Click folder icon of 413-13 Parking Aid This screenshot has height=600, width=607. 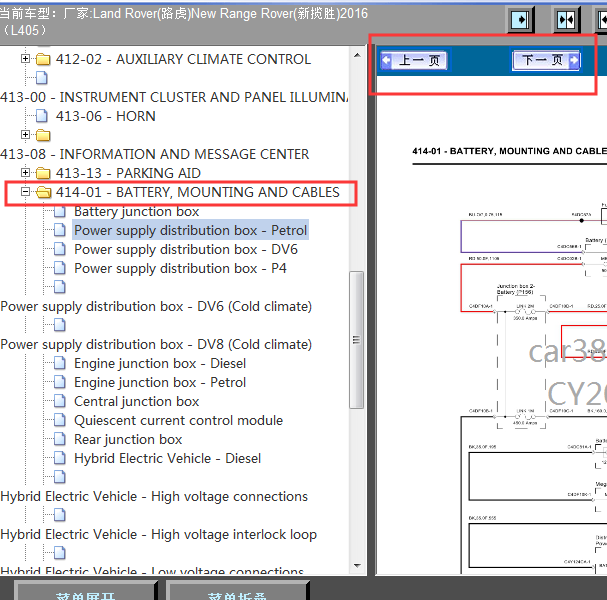pos(43,173)
